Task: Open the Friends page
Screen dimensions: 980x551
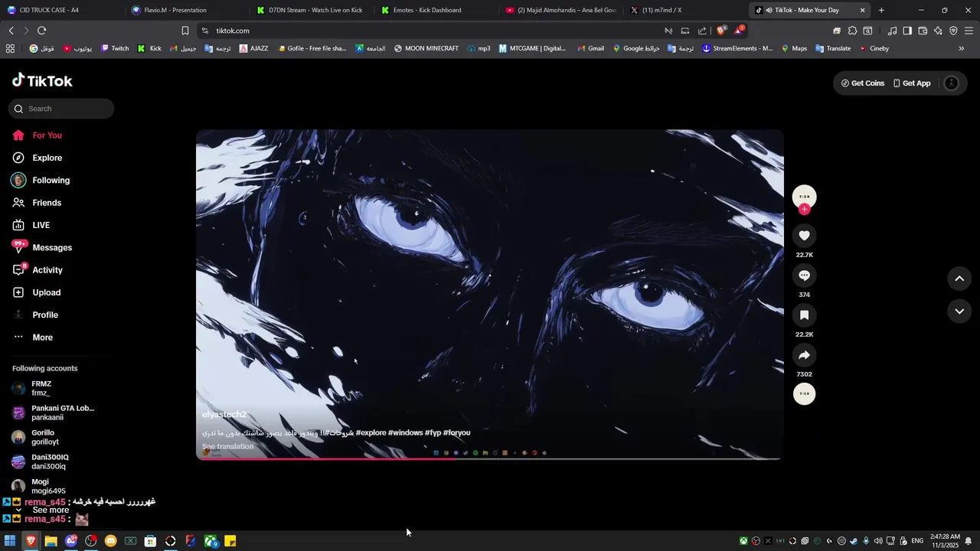Action: pyautogui.click(x=38, y=203)
